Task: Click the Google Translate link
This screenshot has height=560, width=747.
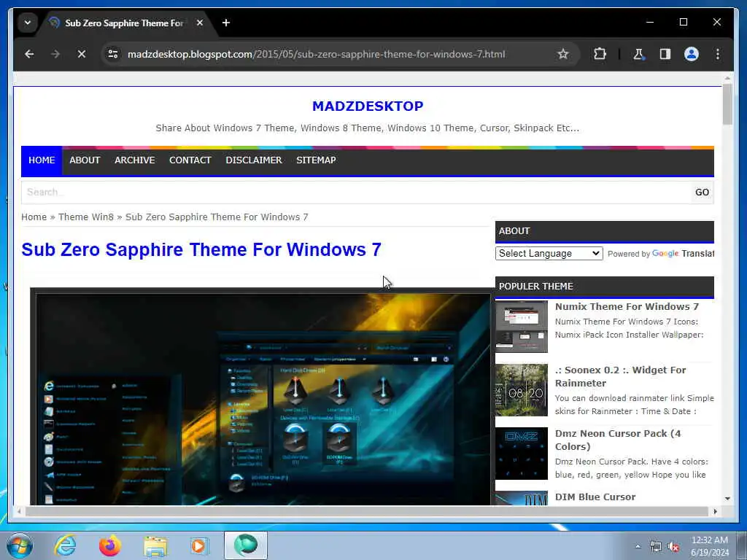Action: (x=683, y=254)
